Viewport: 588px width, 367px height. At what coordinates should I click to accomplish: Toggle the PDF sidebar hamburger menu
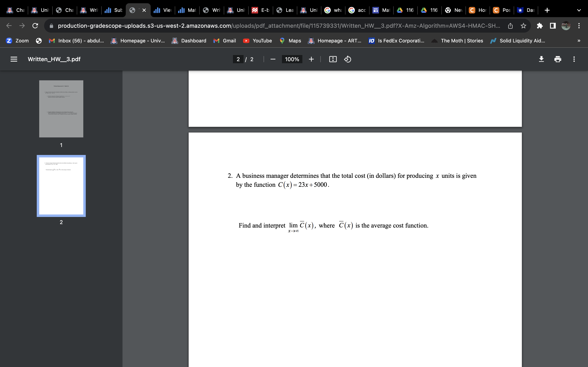(14, 59)
